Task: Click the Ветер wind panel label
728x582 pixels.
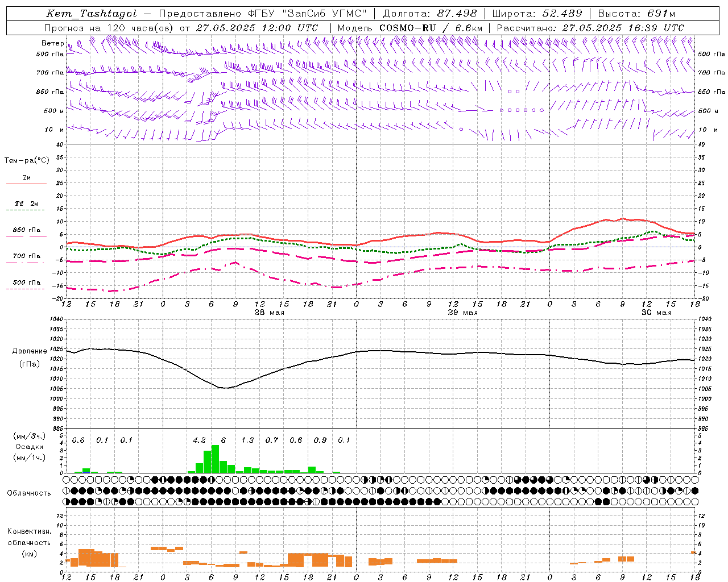Action: point(52,43)
